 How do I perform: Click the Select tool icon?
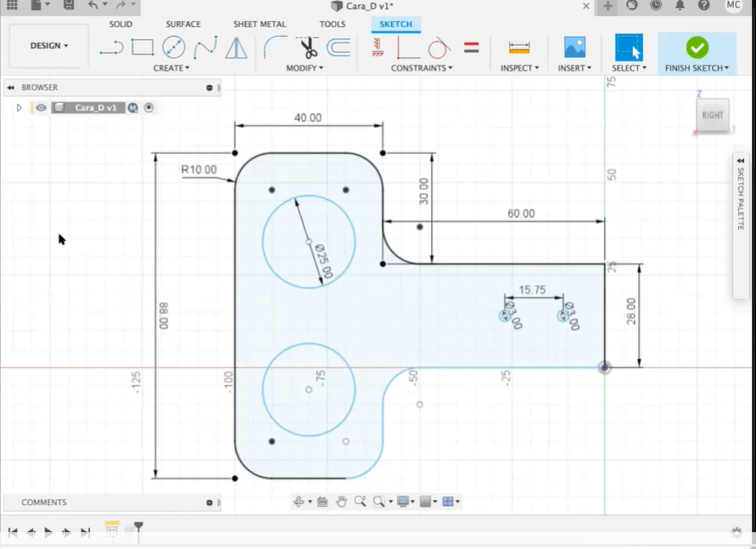pyautogui.click(x=628, y=47)
